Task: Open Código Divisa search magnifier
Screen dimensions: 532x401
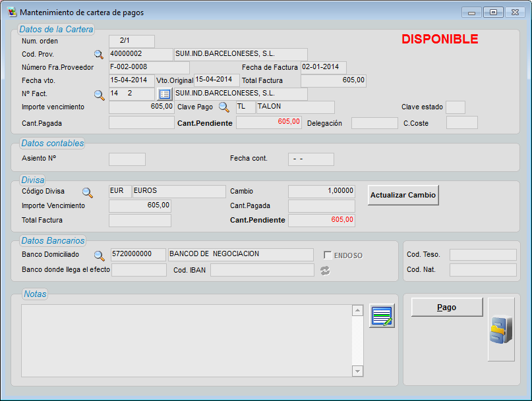Action: 87,192
